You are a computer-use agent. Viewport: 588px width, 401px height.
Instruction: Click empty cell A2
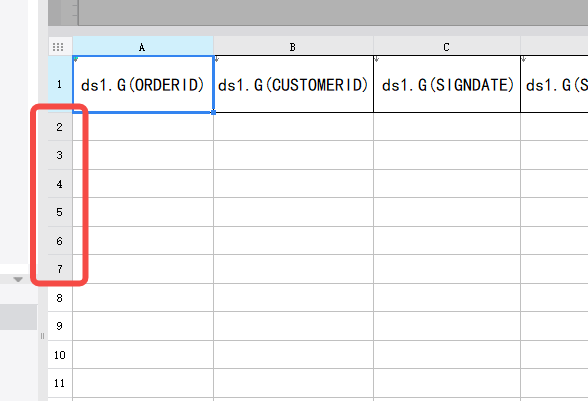(143, 127)
